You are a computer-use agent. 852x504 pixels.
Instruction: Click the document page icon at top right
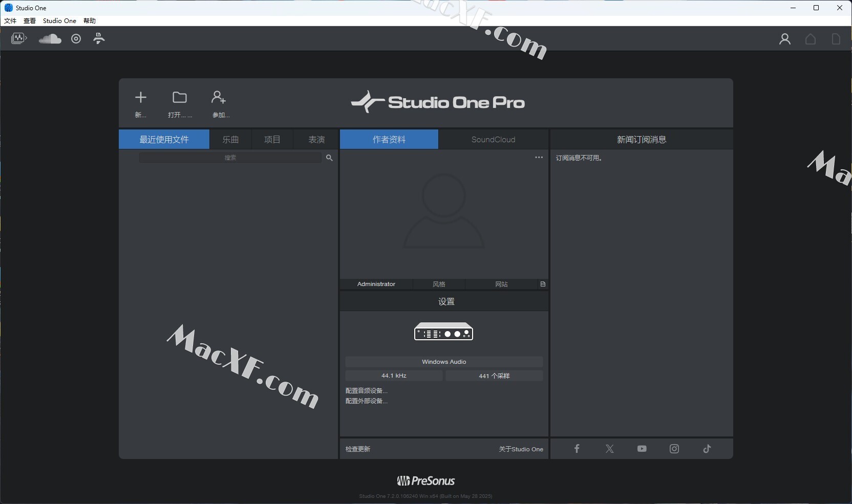point(836,39)
